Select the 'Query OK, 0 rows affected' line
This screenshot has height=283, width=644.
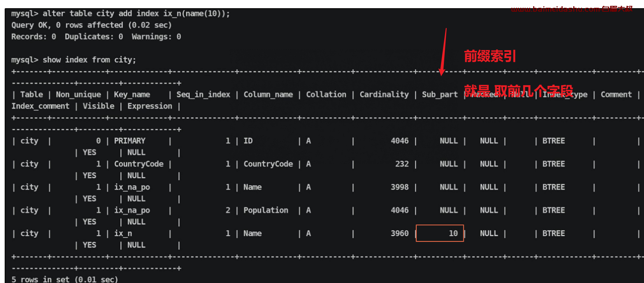91,25
